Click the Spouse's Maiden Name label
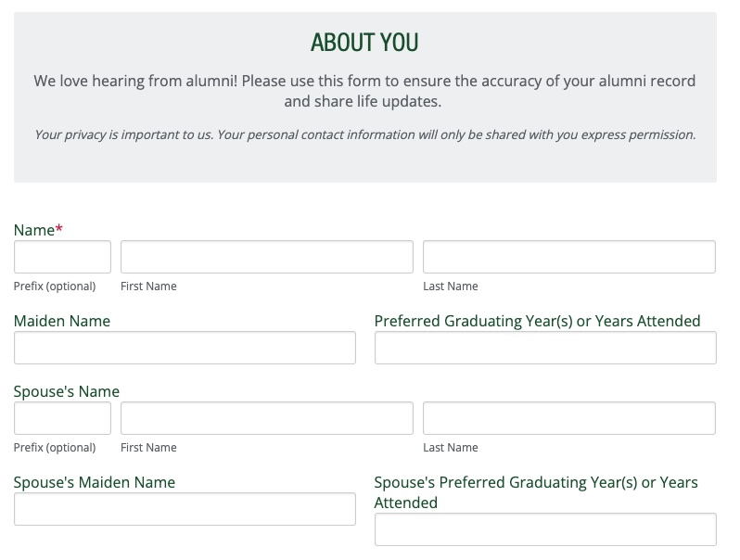The image size is (740, 560). coord(95,482)
